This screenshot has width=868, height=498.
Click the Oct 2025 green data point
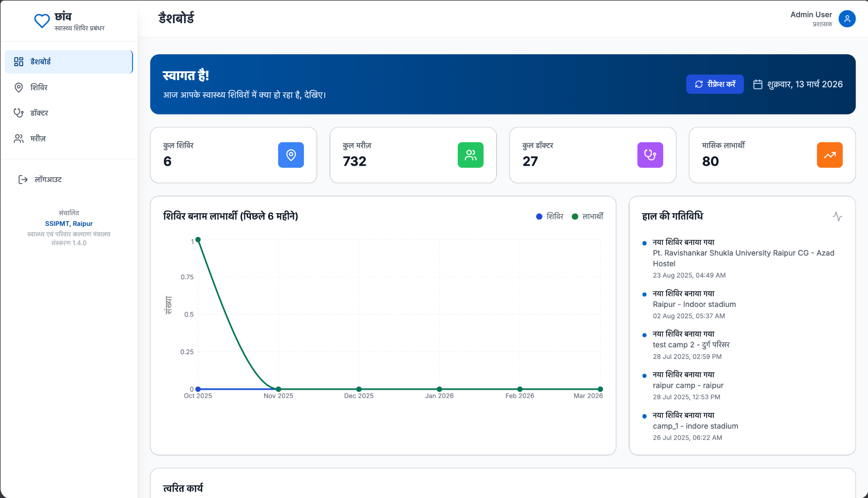(x=198, y=240)
